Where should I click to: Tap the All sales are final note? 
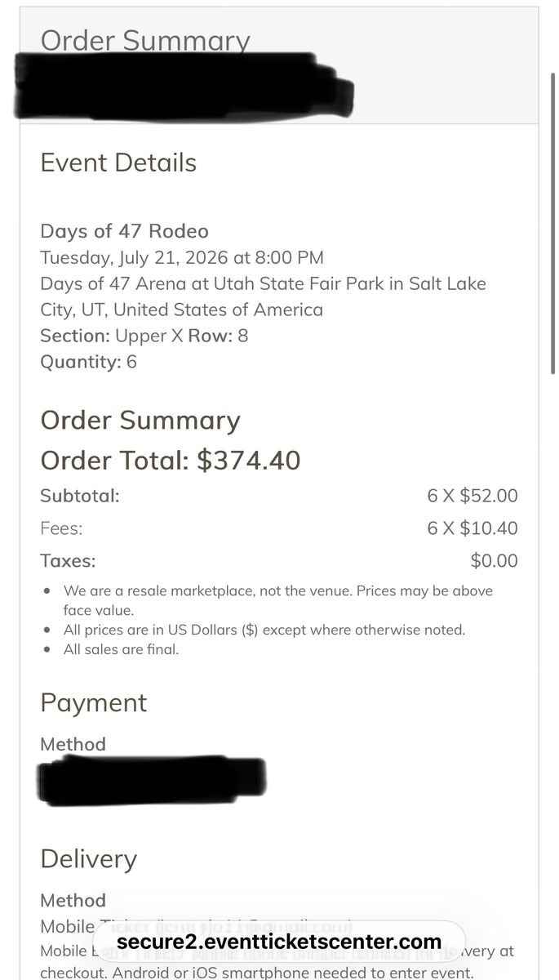click(x=121, y=650)
